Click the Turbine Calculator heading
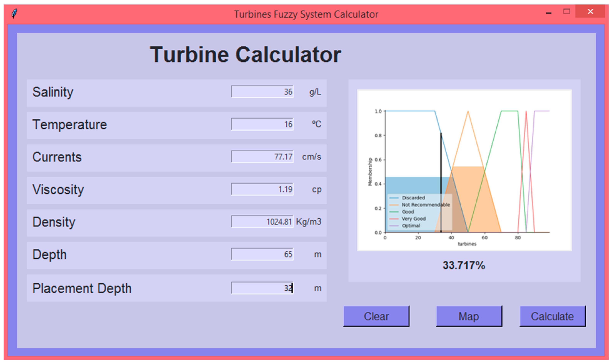Image resolution: width=612 pixels, height=364 pixels. pos(245,54)
